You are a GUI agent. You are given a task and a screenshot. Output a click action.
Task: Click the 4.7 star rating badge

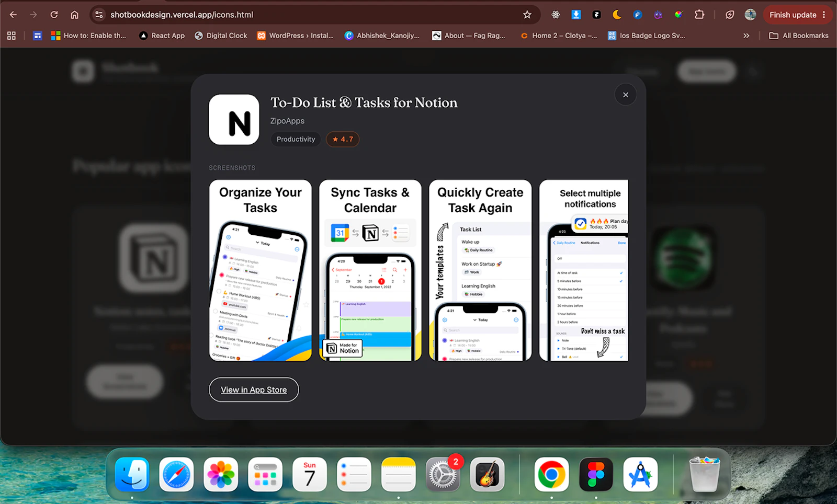343,139
